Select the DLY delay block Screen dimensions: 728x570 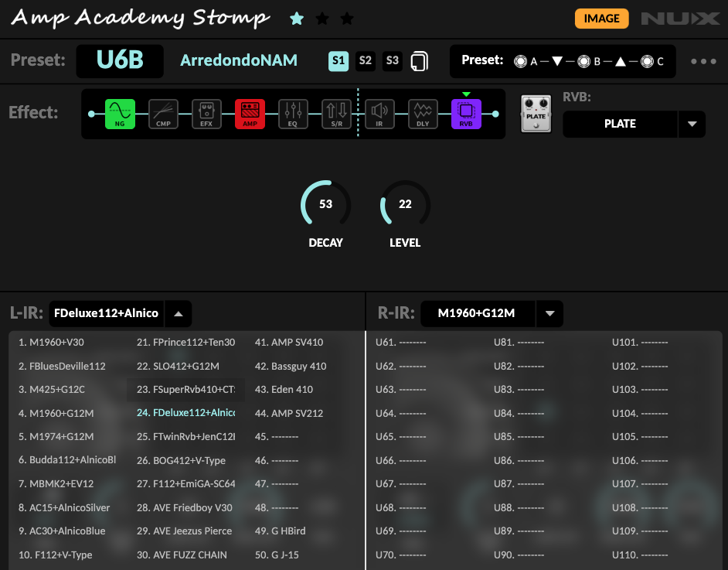click(423, 114)
